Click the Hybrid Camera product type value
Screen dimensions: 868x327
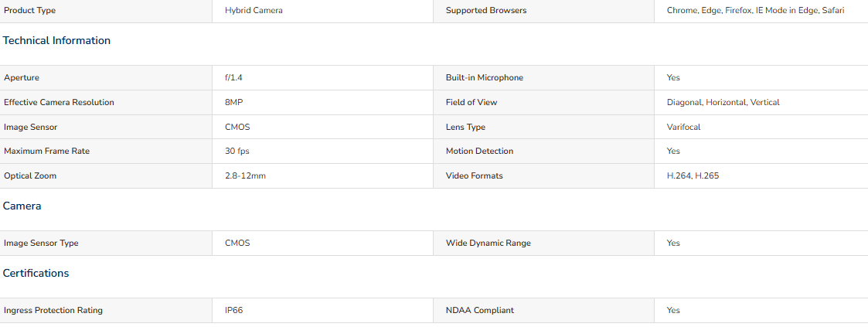coord(254,11)
